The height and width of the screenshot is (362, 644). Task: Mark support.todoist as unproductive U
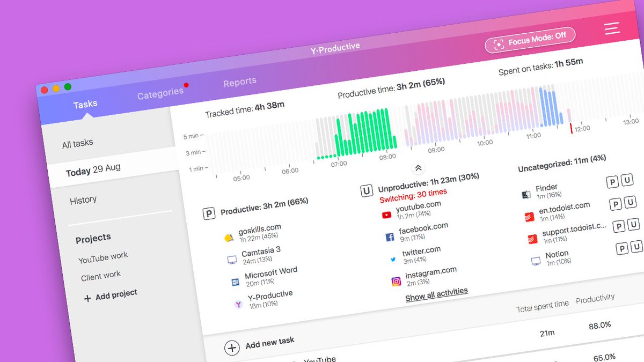point(634,224)
